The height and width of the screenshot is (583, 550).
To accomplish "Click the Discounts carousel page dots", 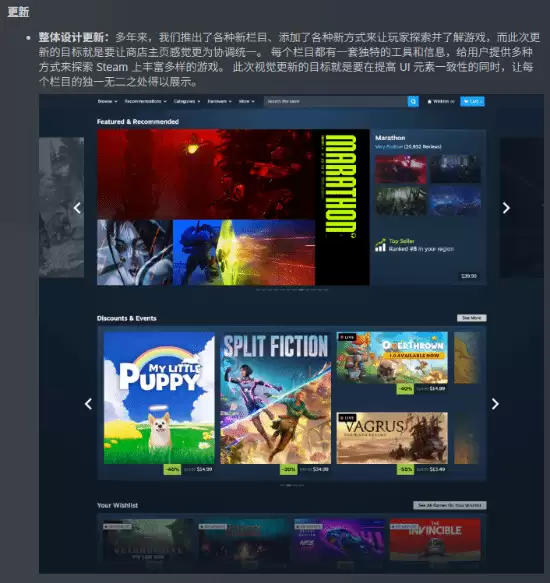I will tap(292, 485).
